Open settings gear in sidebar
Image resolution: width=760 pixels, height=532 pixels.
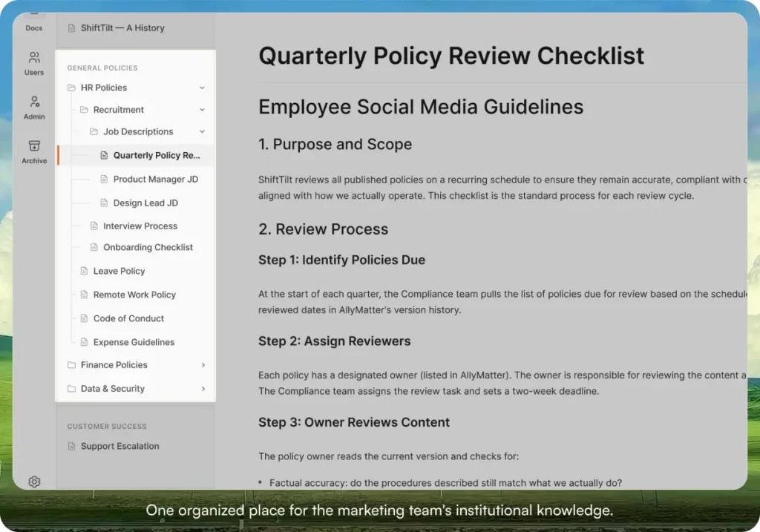click(34, 482)
